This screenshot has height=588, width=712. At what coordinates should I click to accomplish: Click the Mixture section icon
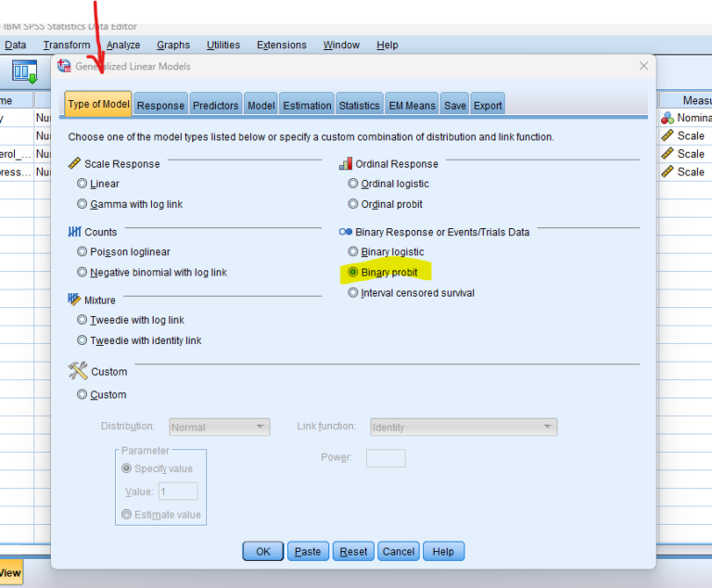point(75,300)
